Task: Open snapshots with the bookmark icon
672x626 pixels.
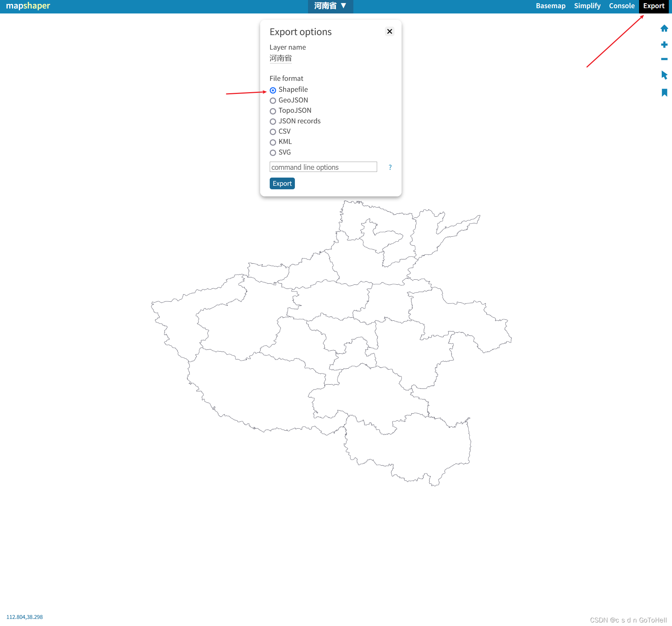Action: click(664, 92)
